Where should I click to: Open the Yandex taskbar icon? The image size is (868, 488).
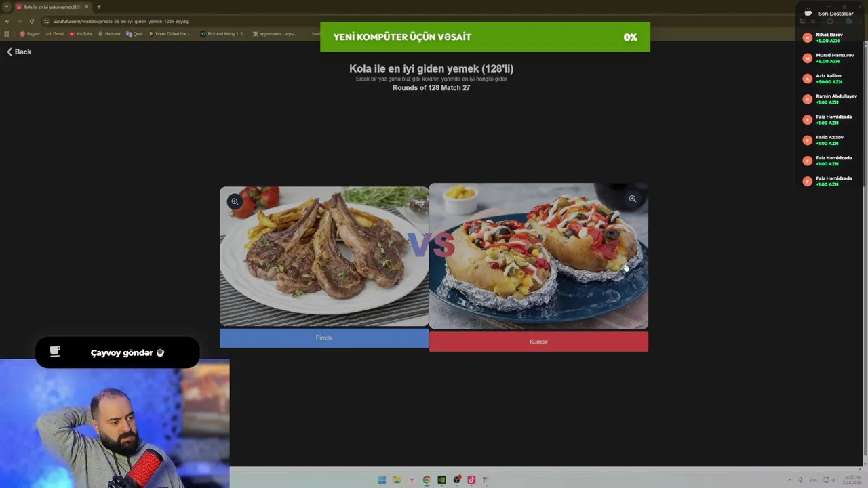click(x=412, y=480)
